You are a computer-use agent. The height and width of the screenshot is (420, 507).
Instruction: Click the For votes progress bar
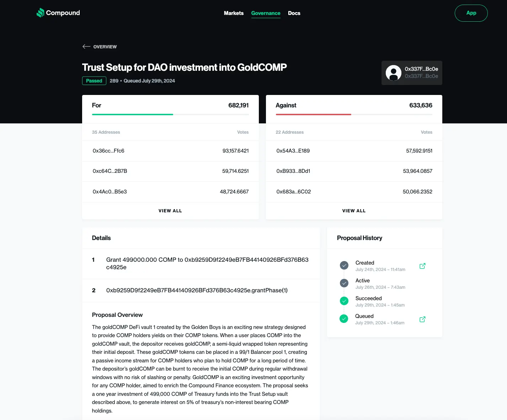tap(170, 115)
